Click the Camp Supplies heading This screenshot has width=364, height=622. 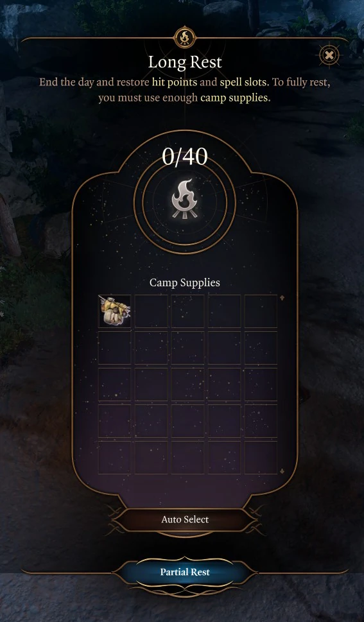[x=185, y=282]
